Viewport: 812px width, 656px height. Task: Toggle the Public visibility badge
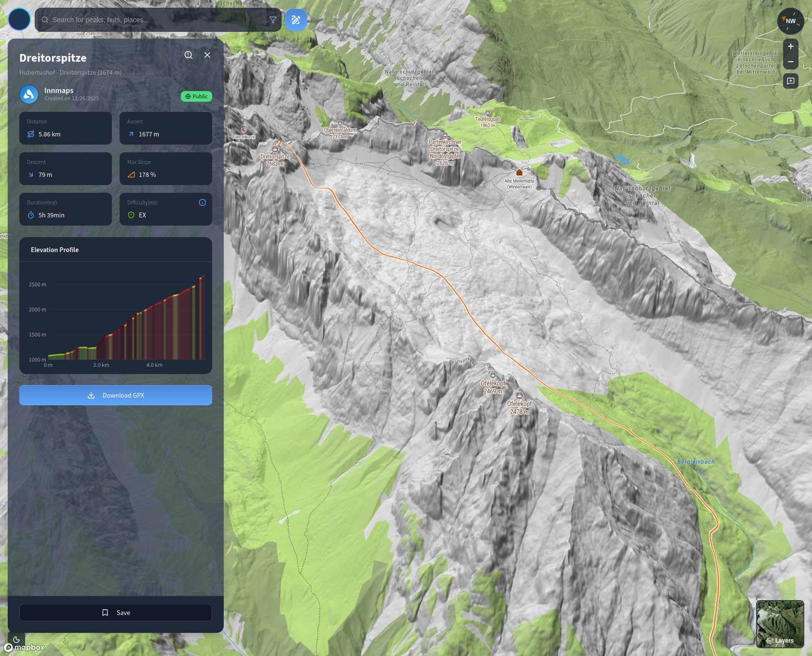[196, 96]
